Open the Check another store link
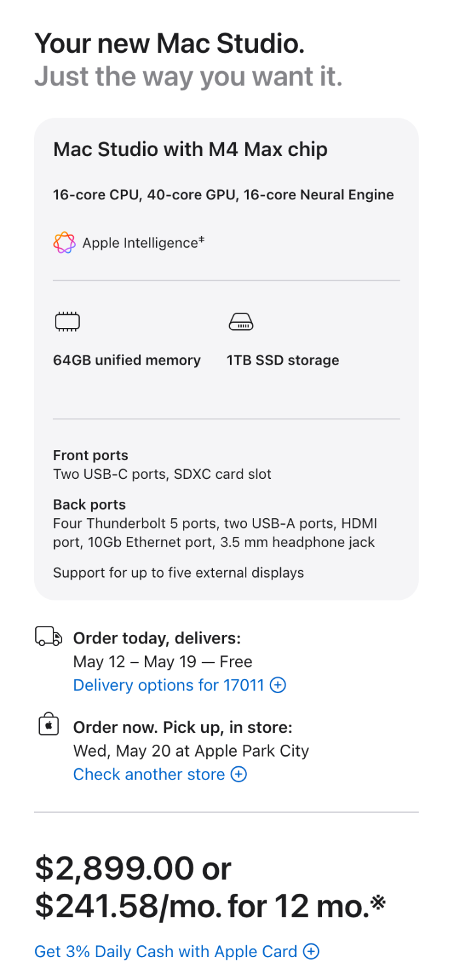This screenshot has height=980, width=454. [149, 774]
